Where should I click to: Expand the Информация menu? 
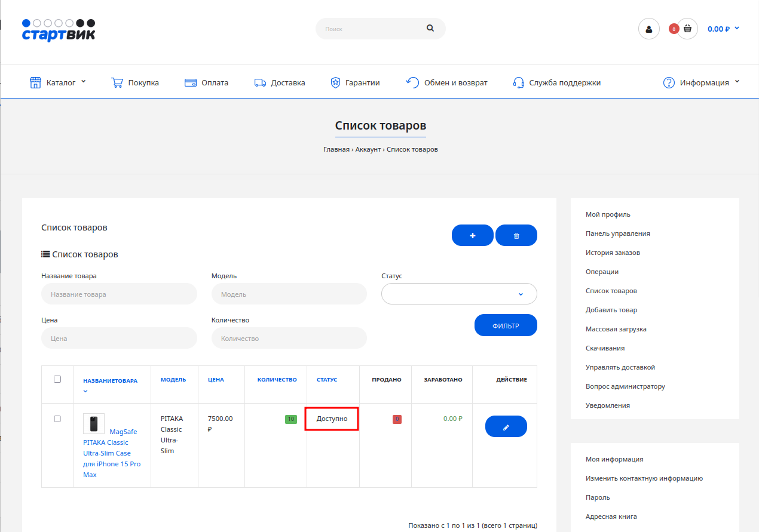(702, 83)
